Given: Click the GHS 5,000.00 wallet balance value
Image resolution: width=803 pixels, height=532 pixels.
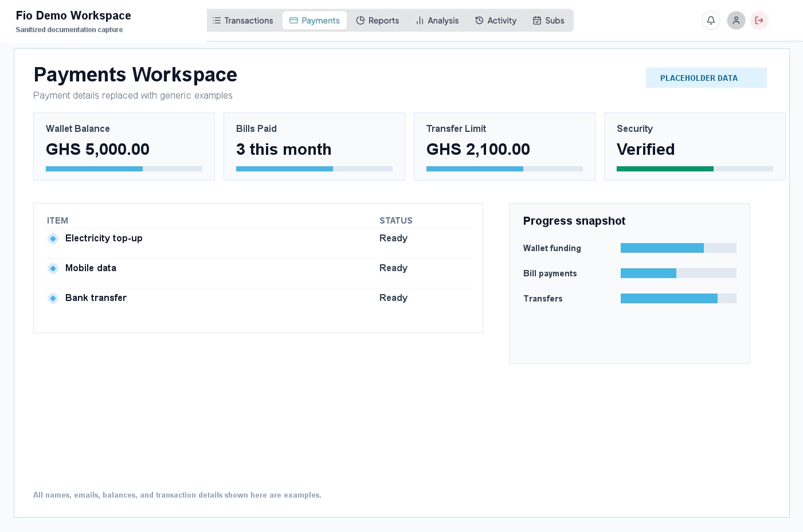Looking at the screenshot, I should [97, 150].
